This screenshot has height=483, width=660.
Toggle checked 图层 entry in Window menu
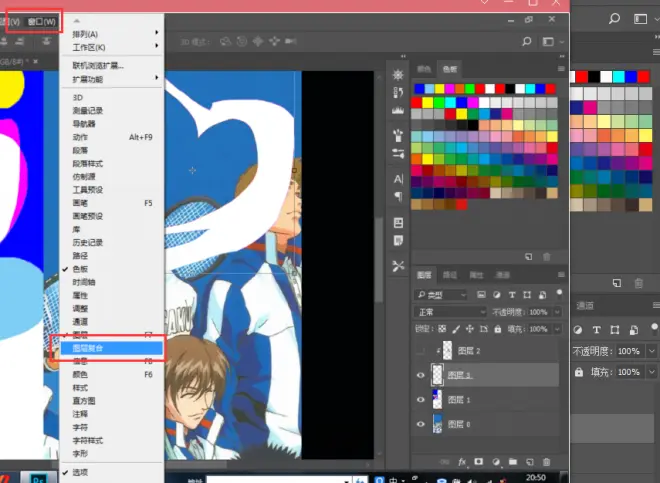(80, 335)
